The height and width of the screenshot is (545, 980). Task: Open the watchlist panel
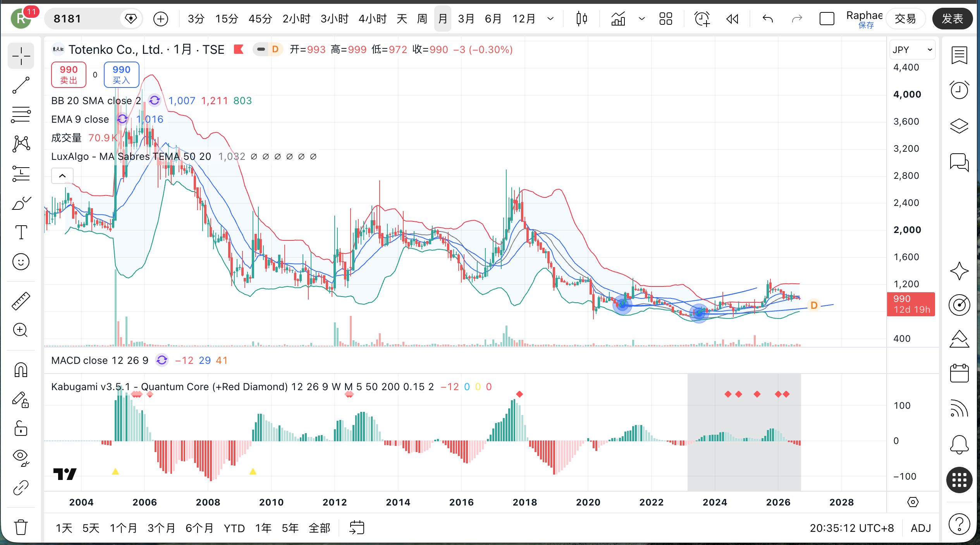pyautogui.click(x=959, y=55)
